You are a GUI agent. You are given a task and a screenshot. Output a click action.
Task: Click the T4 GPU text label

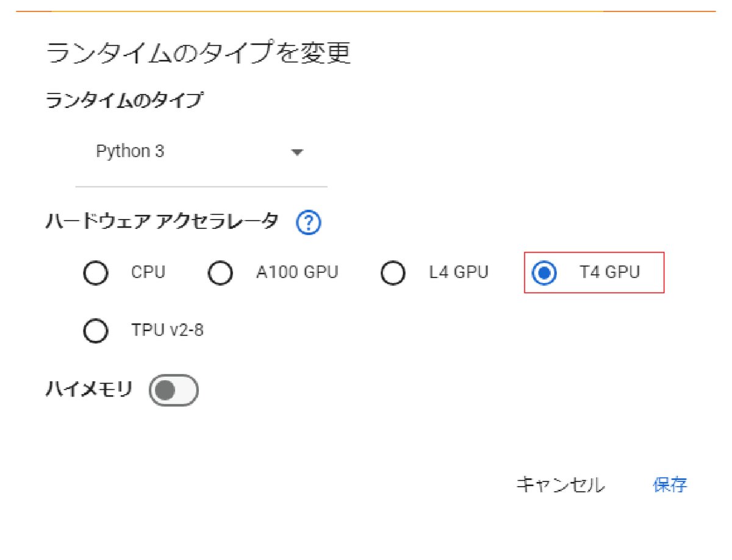point(609,272)
